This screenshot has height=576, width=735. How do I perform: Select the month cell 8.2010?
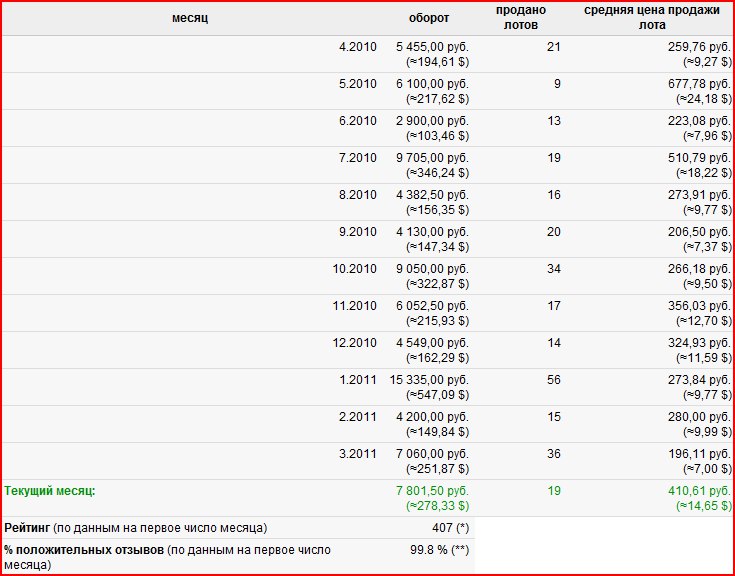[x=358, y=195]
